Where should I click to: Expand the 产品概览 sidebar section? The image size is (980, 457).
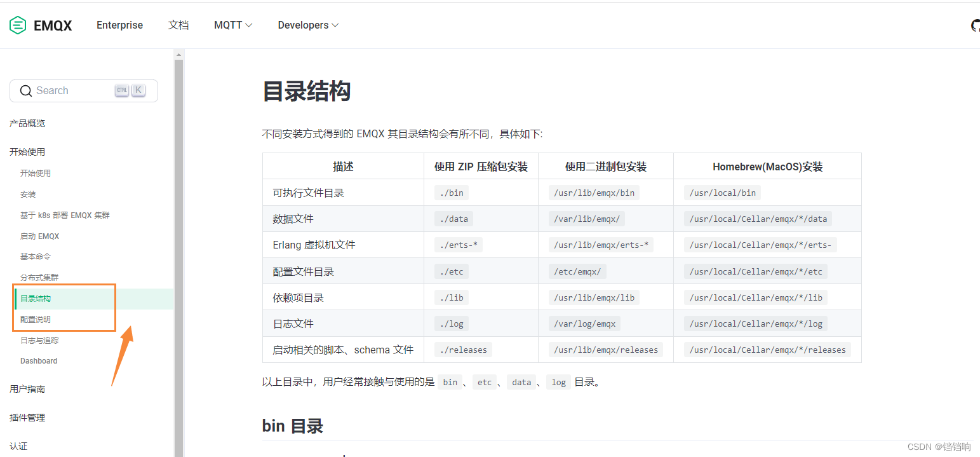[27, 123]
